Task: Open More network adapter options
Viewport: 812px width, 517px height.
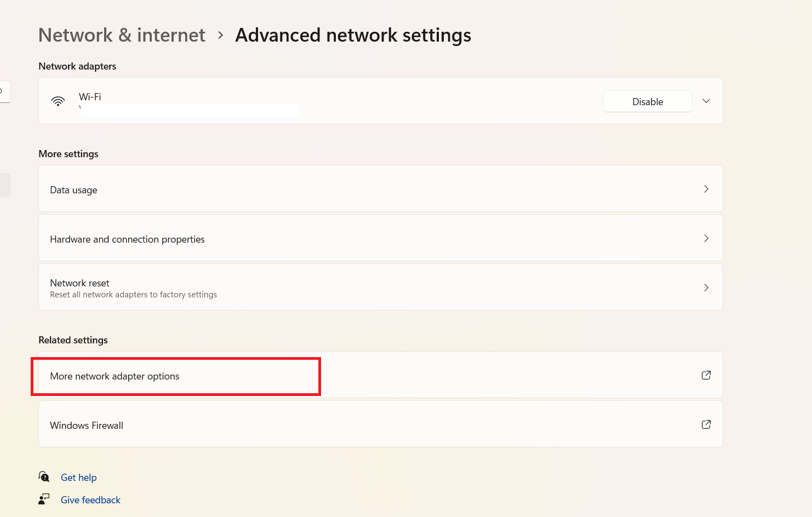Action: (x=381, y=375)
